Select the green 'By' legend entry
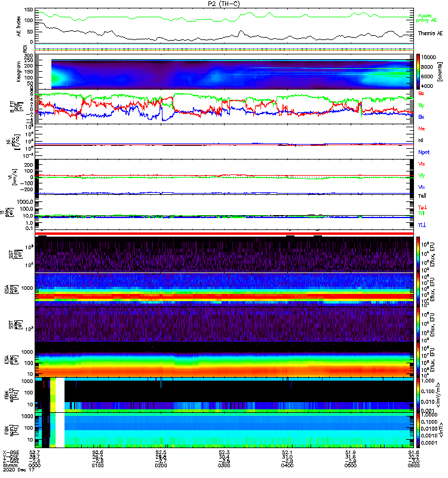The image size is (448, 478). (x=421, y=106)
